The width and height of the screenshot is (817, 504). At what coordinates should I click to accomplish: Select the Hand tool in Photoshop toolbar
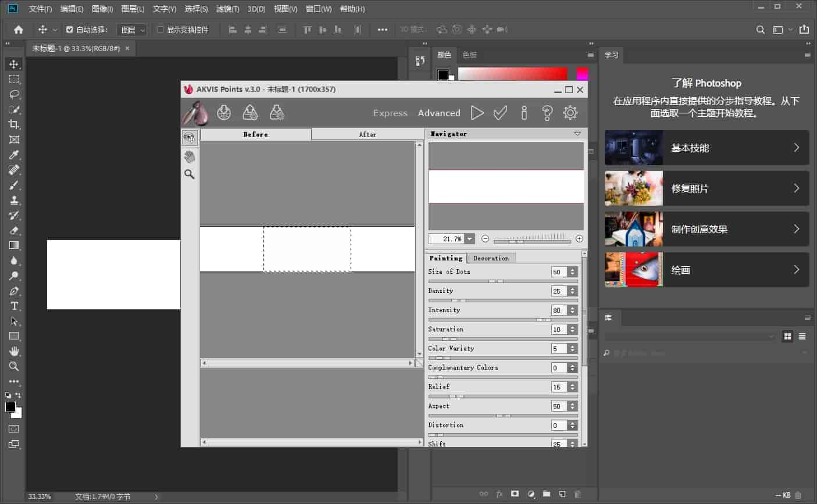[14, 351]
